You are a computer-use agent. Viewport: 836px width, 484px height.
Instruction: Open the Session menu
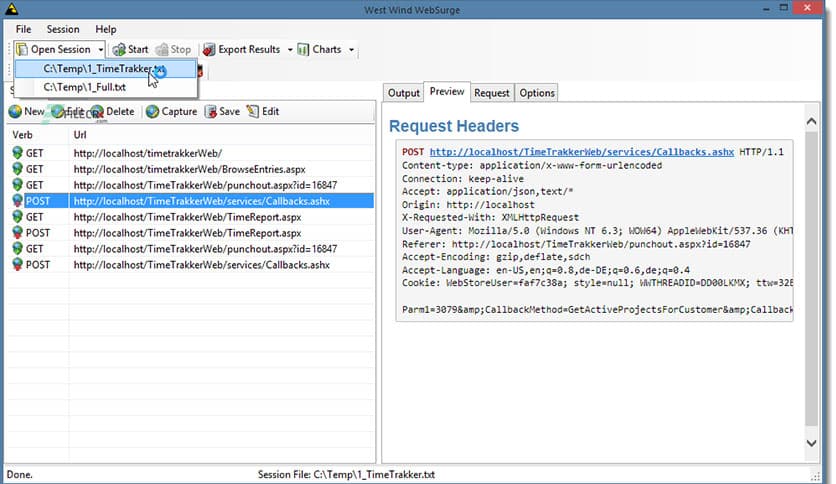click(x=63, y=29)
